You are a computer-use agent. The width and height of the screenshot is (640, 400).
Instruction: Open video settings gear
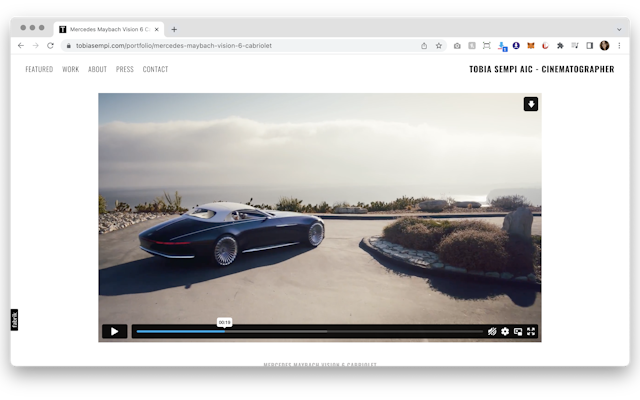coord(505,331)
